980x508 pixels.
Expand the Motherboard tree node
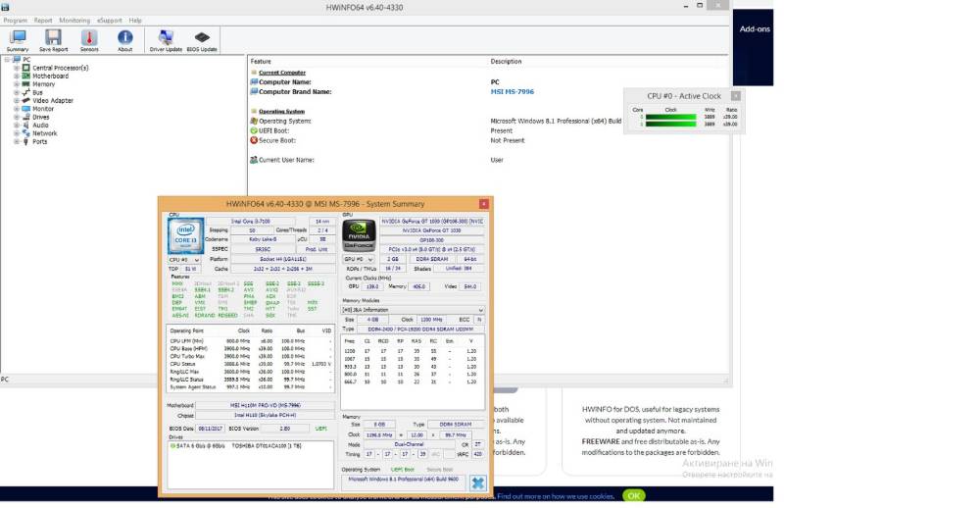coord(17,76)
